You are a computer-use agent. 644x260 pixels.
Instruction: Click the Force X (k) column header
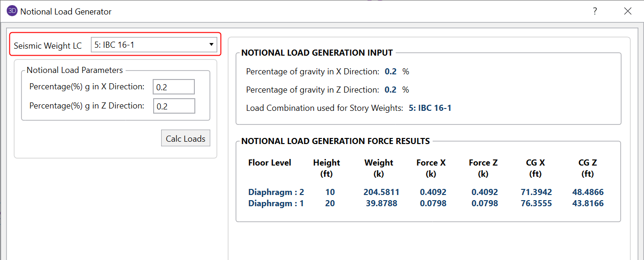[x=431, y=168]
